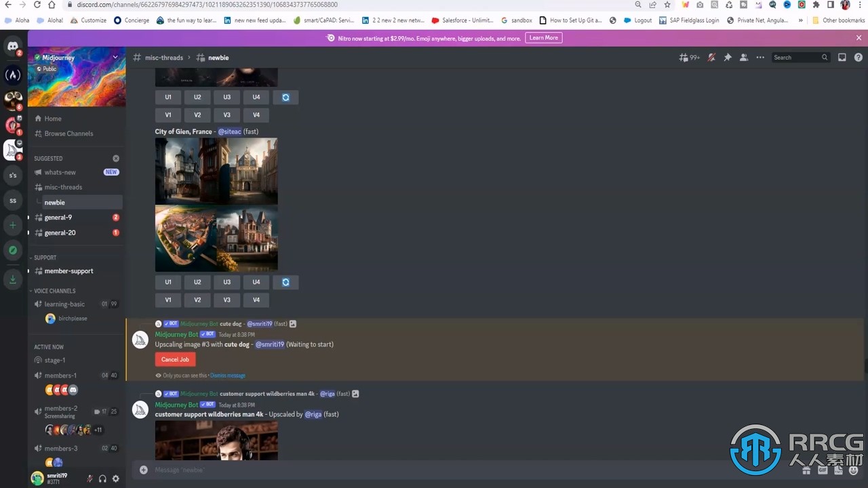Click the re-roll refresh icon in the top button row

pos(285,97)
